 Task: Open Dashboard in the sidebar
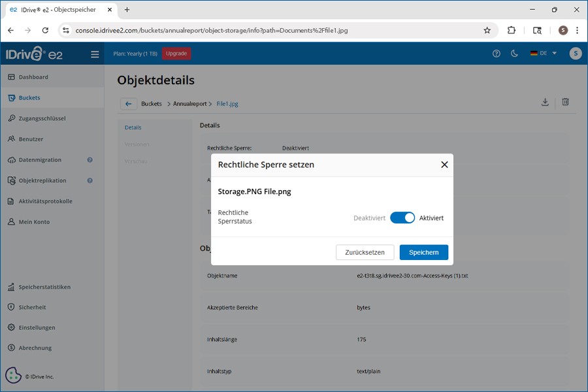pyautogui.click(x=33, y=77)
